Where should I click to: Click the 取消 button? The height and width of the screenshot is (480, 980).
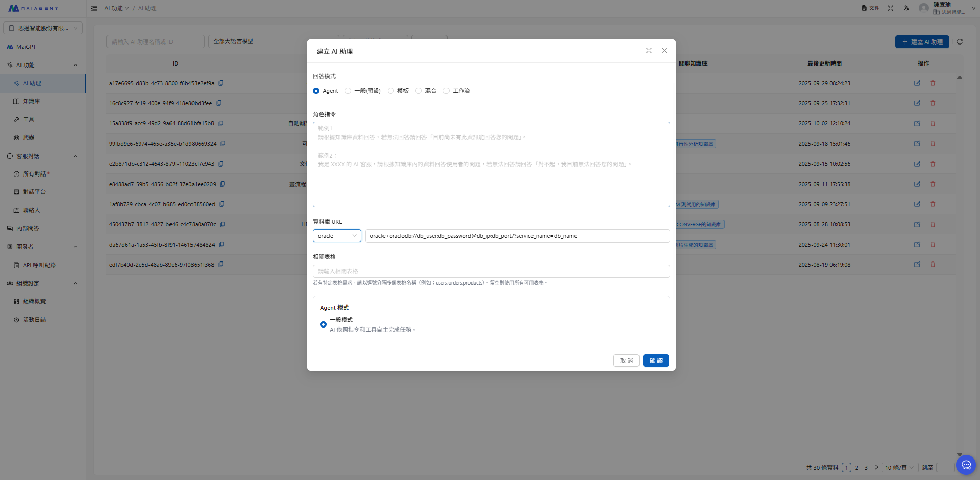pos(626,361)
